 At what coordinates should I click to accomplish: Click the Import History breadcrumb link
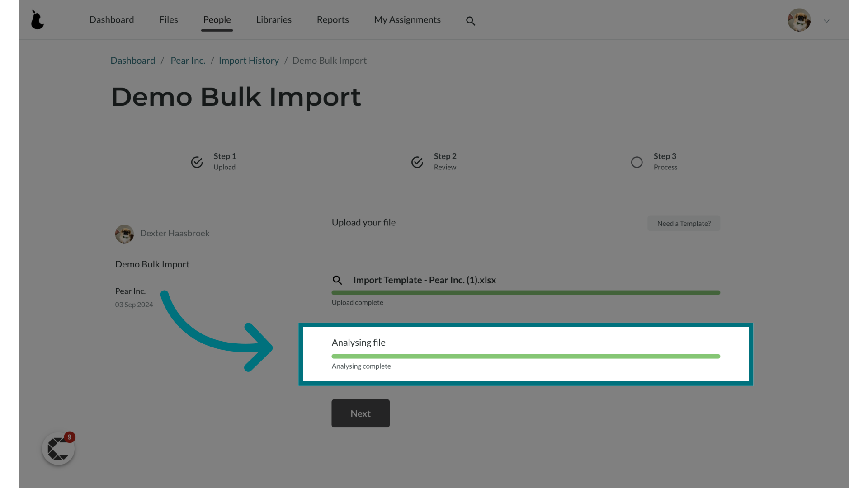coord(249,60)
